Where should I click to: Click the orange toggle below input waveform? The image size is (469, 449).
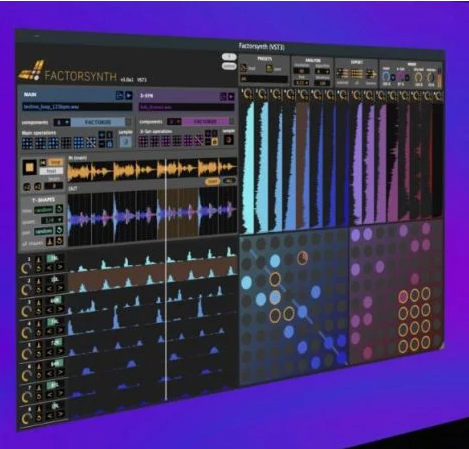tap(212, 181)
